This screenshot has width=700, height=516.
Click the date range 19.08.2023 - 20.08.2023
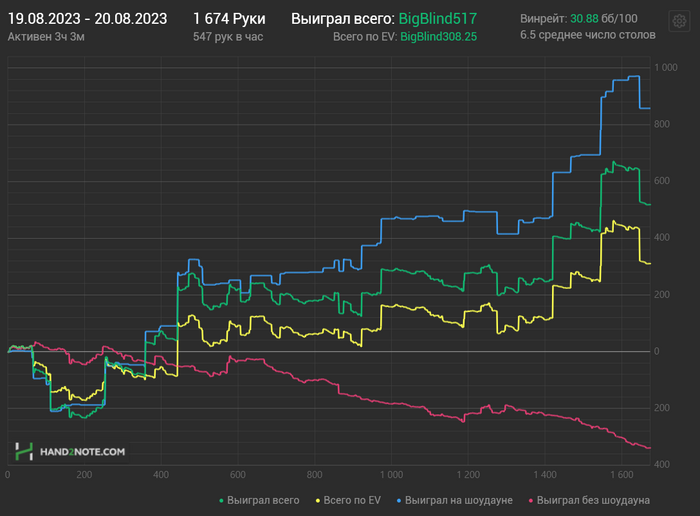click(x=88, y=19)
